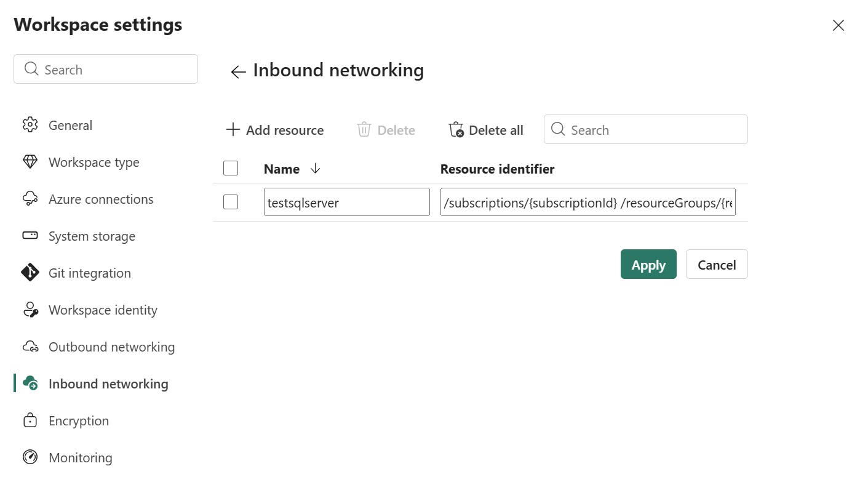Toggle the select-all checkbox in header
The width and height of the screenshot is (868, 482).
[231, 168]
